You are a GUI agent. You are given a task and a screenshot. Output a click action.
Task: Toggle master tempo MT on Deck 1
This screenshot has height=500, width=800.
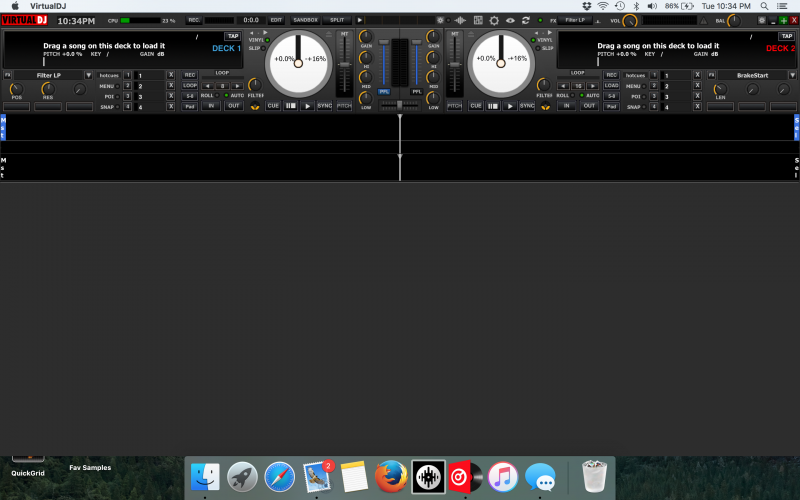click(x=344, y=34)
